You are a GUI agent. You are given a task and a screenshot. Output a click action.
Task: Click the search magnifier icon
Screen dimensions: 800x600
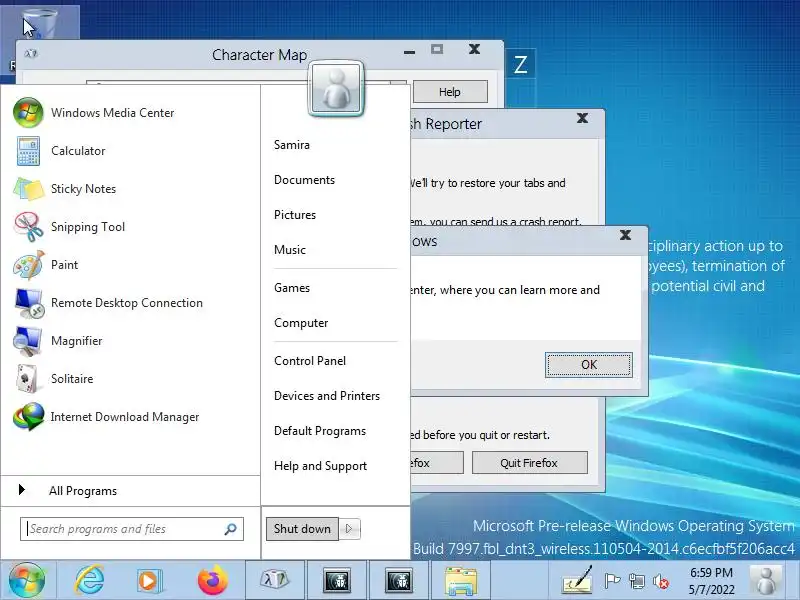click(231, 529)
